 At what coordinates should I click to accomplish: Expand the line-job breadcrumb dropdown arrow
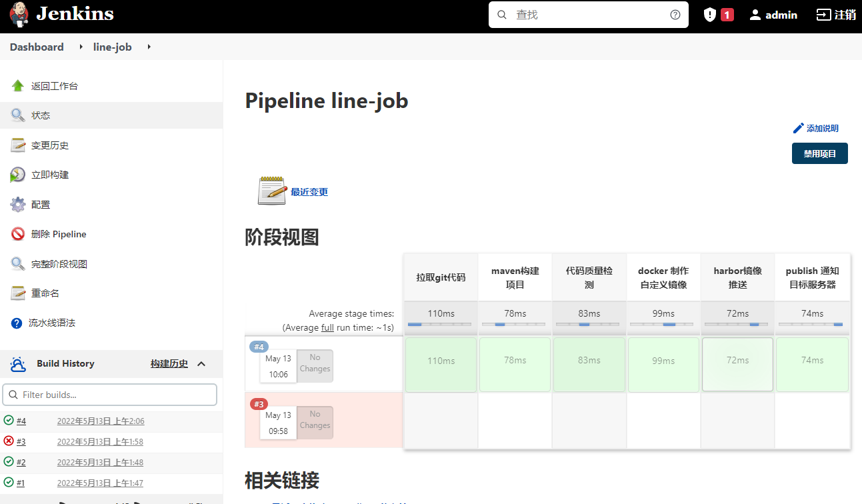tap(149, 47)
